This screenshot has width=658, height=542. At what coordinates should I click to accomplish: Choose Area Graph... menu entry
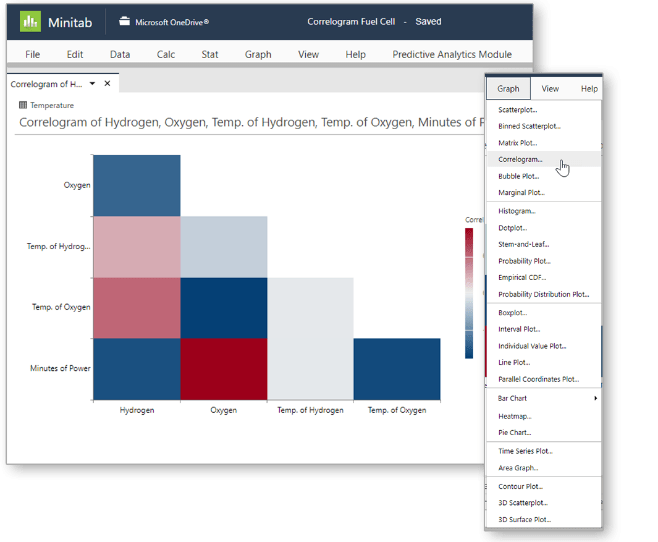pyautogui.click(x=543, y=468)
